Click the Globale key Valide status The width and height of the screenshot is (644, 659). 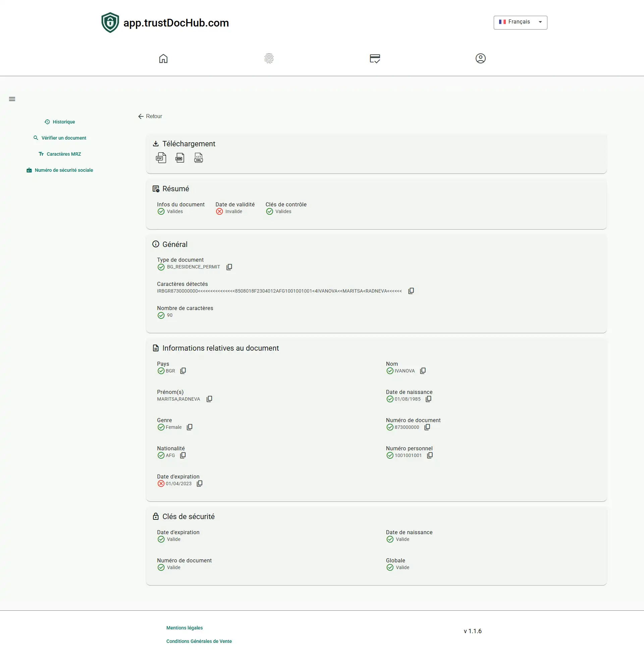pos(402,567)
